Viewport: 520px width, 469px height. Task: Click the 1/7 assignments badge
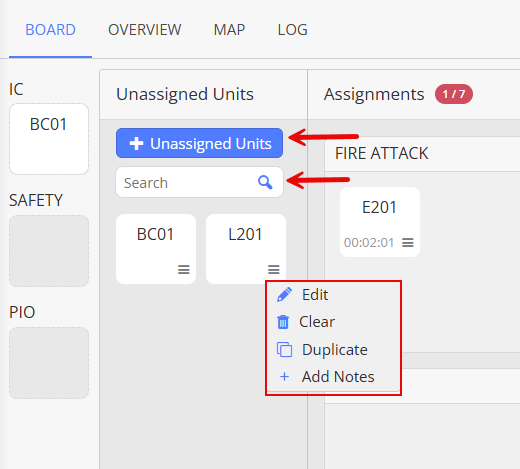[453, 94]
